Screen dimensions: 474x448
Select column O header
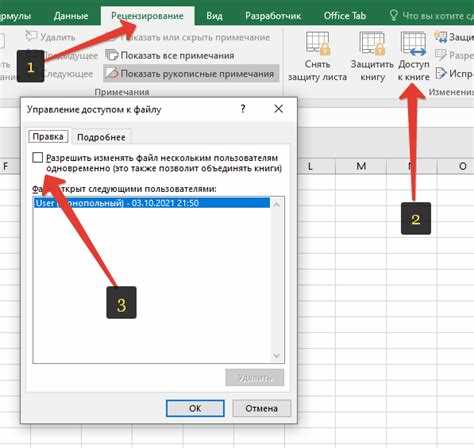click(463, 166)
